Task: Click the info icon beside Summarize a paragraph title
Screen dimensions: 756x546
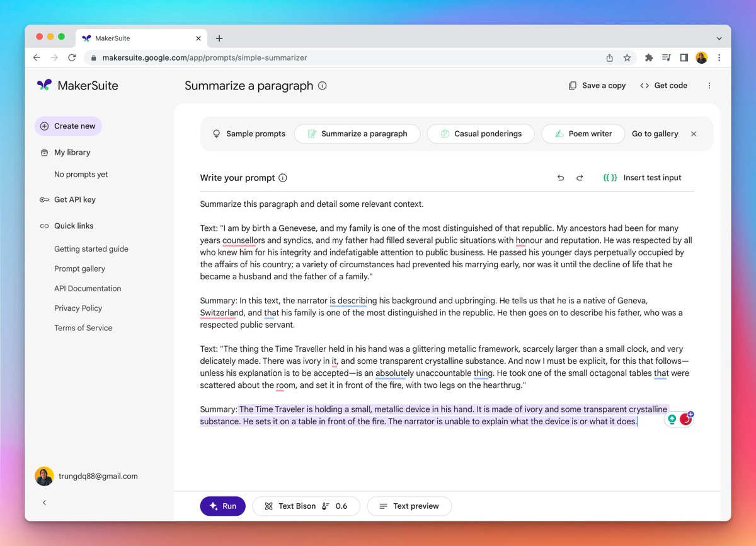Action: [323, 86]
